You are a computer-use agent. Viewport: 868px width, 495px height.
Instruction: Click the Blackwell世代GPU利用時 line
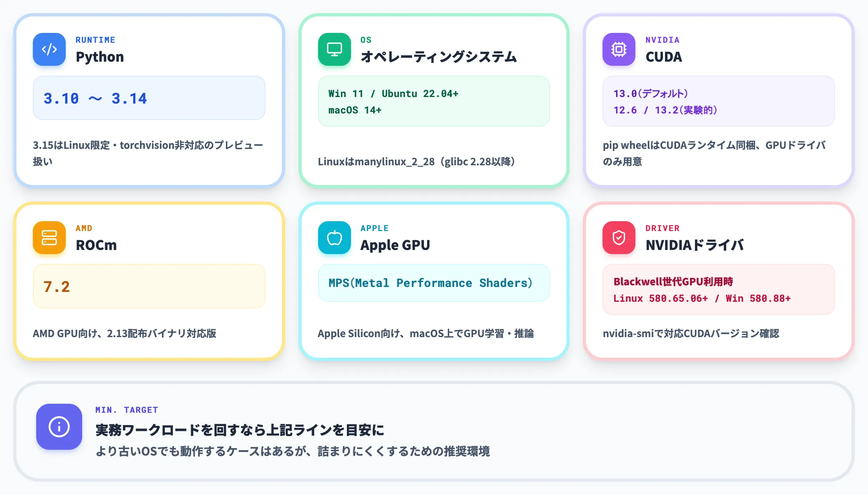pos(673,282)
